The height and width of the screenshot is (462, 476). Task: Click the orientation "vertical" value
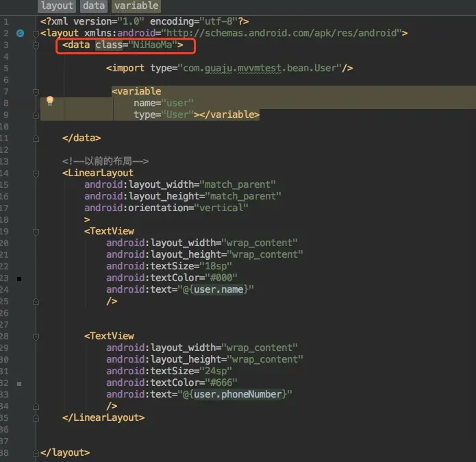pos(221,208)
